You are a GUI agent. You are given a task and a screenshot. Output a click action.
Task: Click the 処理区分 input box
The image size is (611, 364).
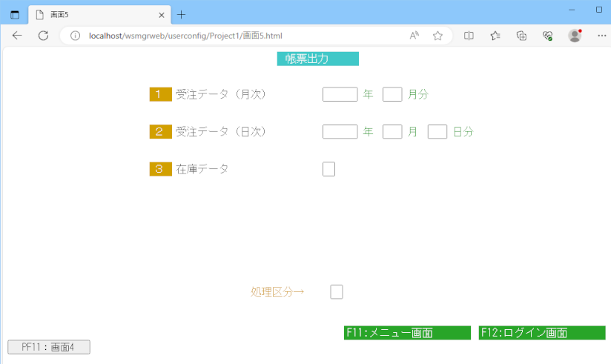pos(337,292)
